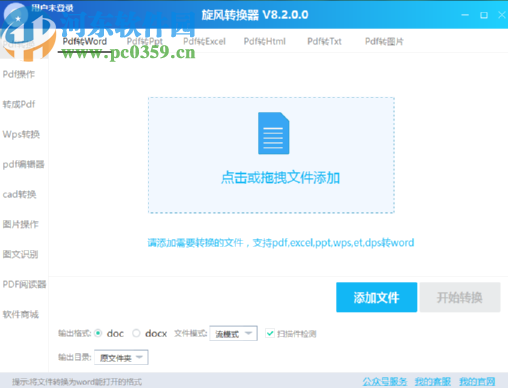The height and width of the screenshot is (388, 508).
Task: Select 转成Pdf in the sidebar
Action: click(19, 104)
